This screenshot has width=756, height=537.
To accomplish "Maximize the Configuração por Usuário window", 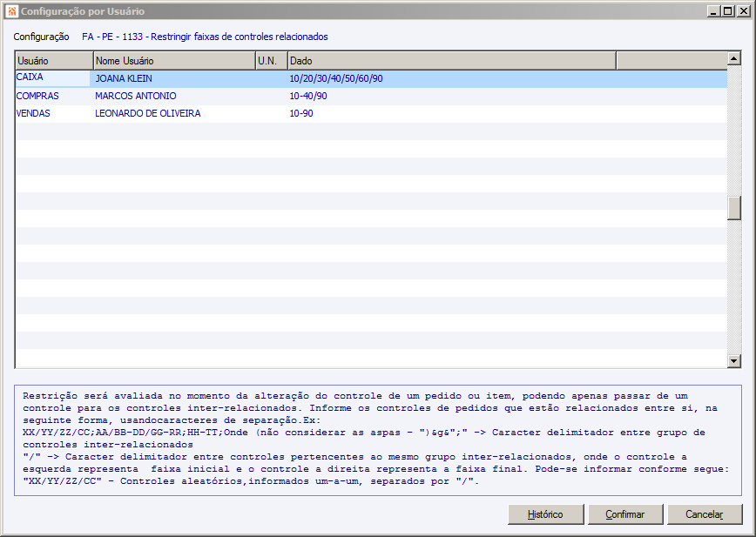I will point(728,11).
